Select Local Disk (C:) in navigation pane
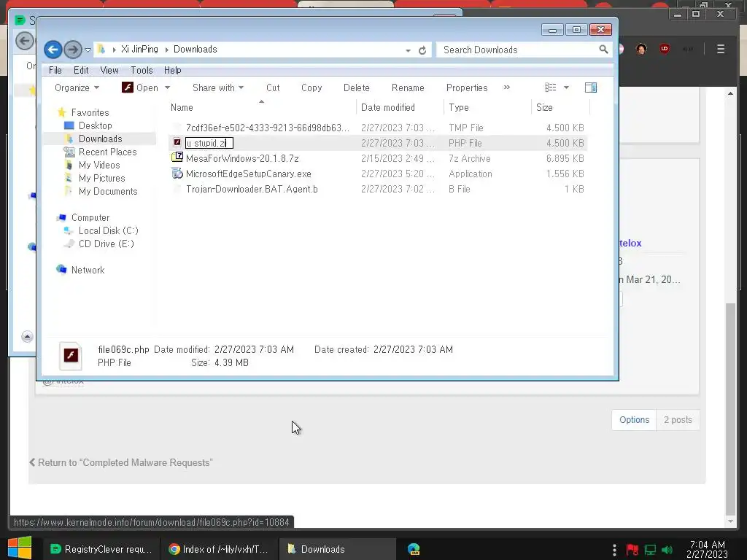747x560 pixels. 109,230
